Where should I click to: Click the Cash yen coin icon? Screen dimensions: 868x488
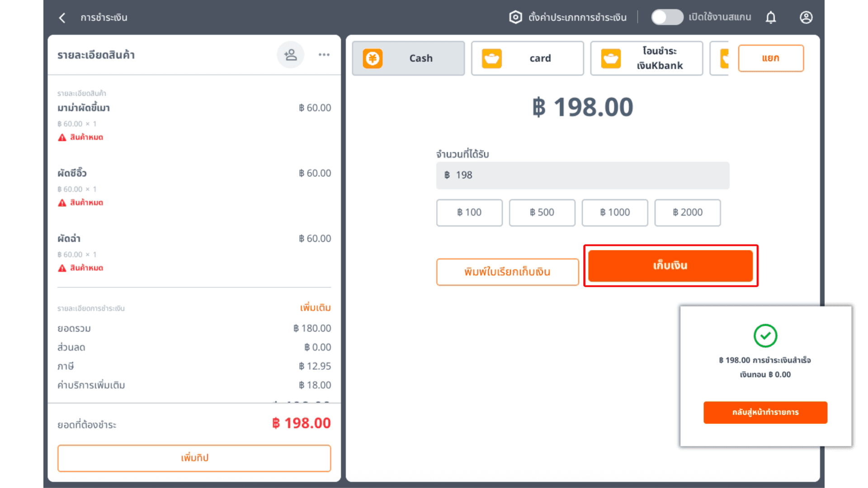tap(373, 58)
